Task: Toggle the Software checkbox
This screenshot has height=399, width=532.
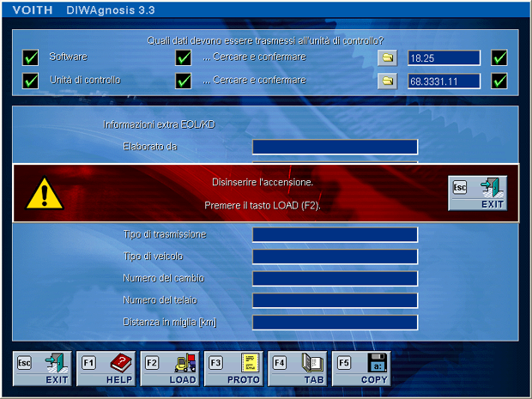Action: pyautogui.click(x=30, y=57)
